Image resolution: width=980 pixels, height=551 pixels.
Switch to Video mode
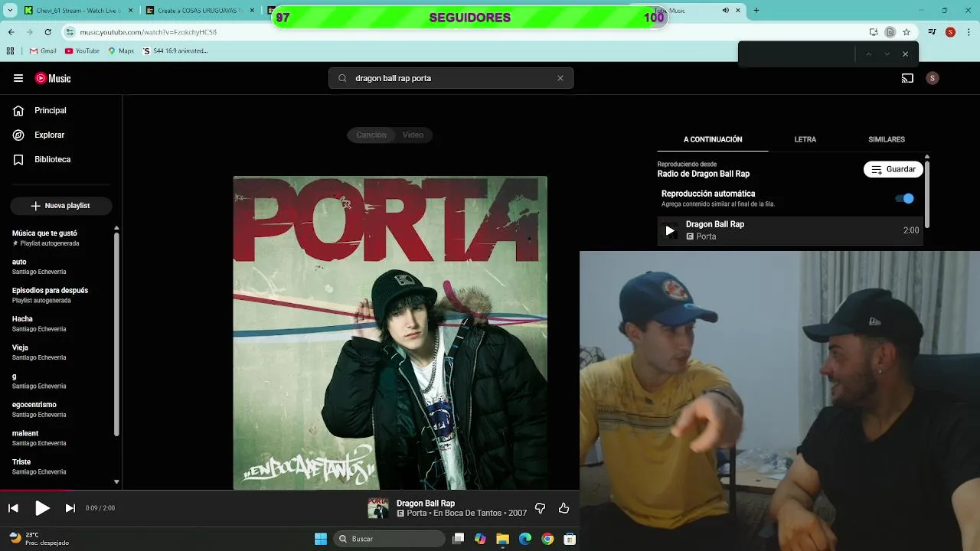click(413, 135)
